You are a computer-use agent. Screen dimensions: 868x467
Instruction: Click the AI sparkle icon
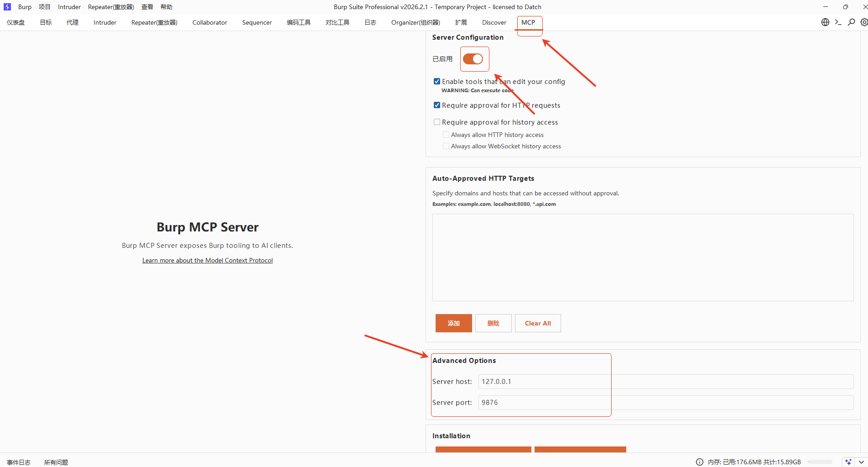click(x=848, y=462)
